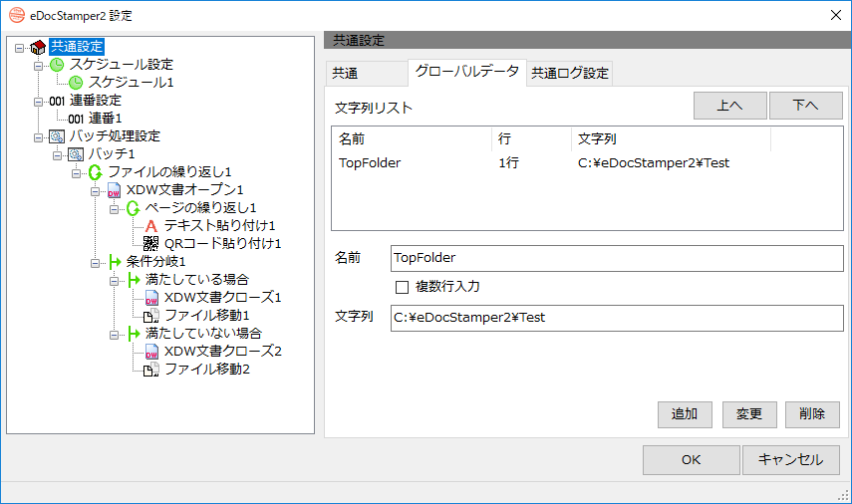
Task: Click the 名前 column header
Action: tap(412, 139)
